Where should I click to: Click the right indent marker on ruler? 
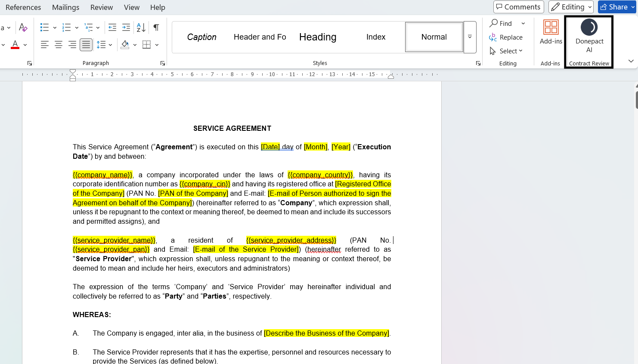pyautogui.click(x=390, y=77)
